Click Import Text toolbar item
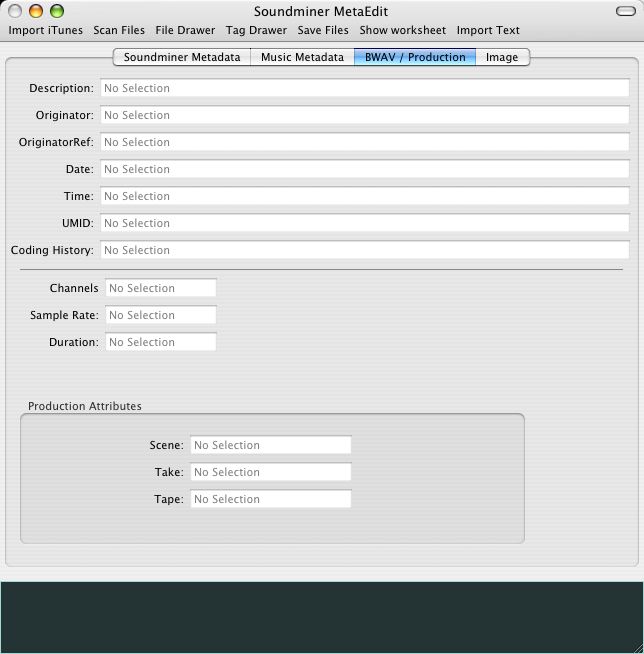The image size is (644, 654). [488, 30]
